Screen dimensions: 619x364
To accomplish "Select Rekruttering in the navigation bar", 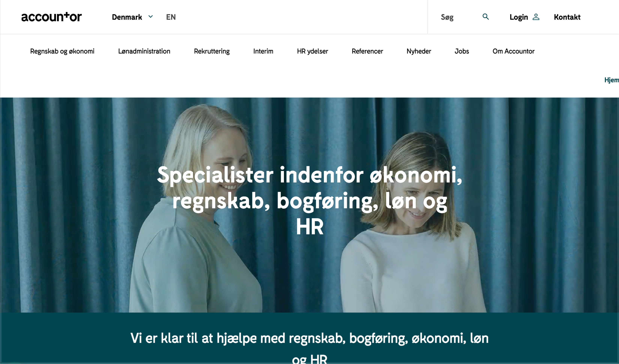I will click(212, 51).
